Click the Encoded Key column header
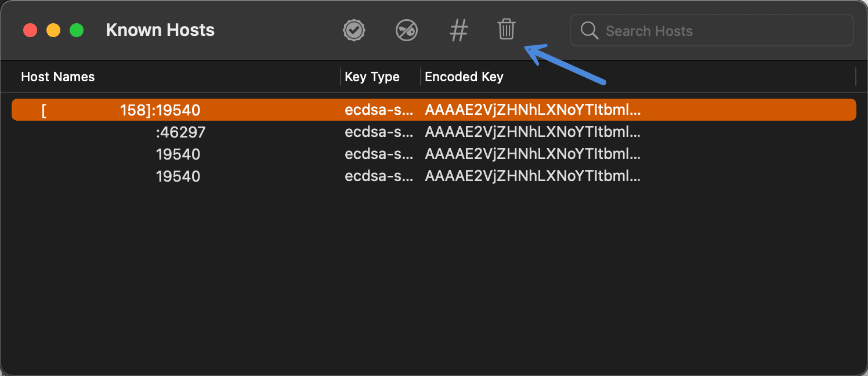 464,76
